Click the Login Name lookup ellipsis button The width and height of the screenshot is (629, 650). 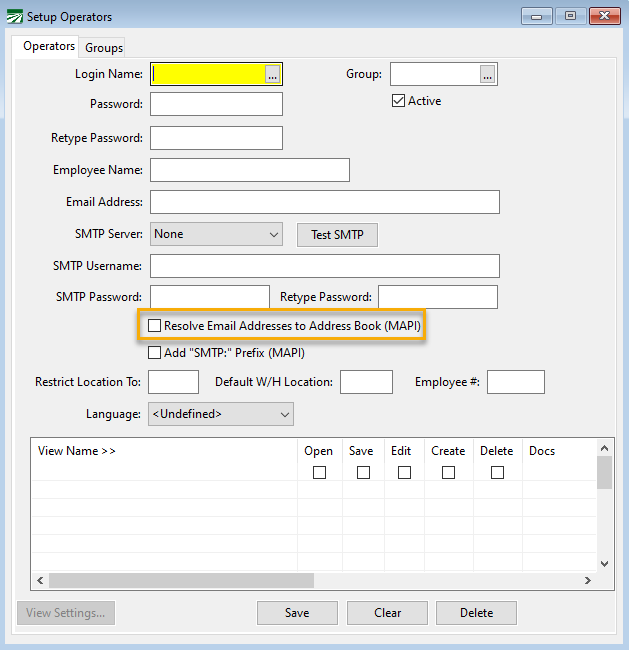click(272, 74)
